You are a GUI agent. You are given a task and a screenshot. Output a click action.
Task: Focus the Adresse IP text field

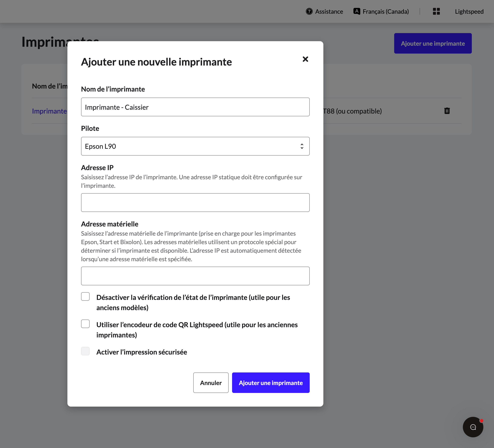coord(195,203)
